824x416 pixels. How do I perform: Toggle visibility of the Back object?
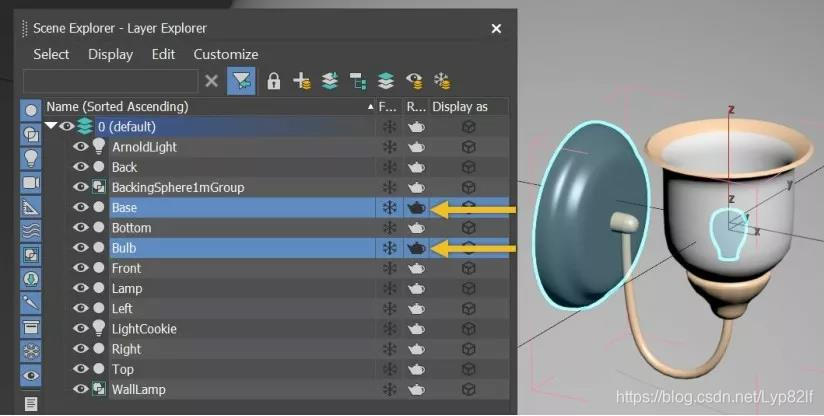click(80, 167)
